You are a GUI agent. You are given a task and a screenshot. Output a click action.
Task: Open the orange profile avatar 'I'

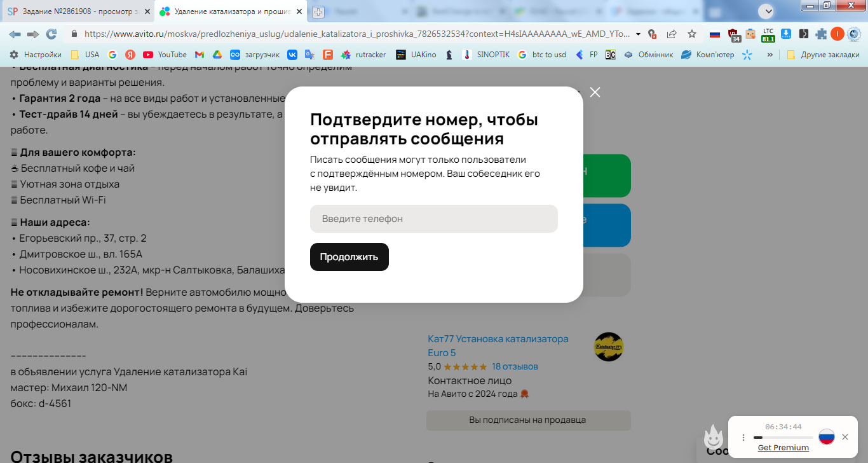pos(837,34)
